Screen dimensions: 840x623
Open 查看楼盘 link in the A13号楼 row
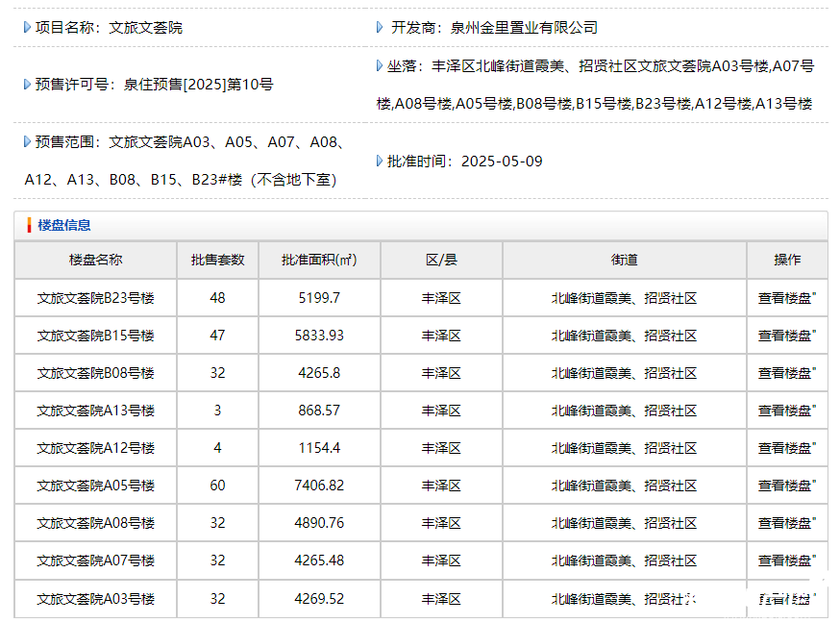tap(786, 411)
